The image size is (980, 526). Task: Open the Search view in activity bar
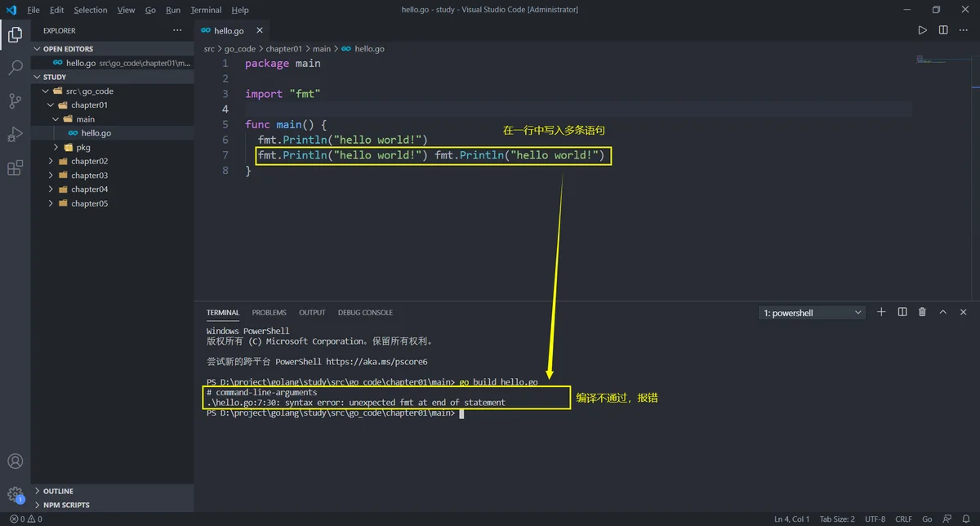pyautogui.click(x=15, y=67)
